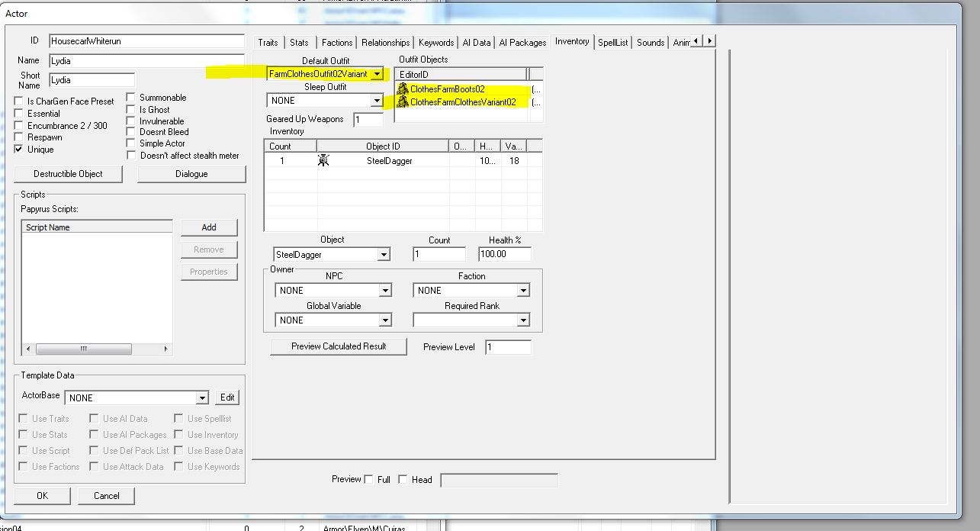Screen dimensions: 980x531
Task: Uncheck the Unique checkbox
Action: [x=19, y=150]
